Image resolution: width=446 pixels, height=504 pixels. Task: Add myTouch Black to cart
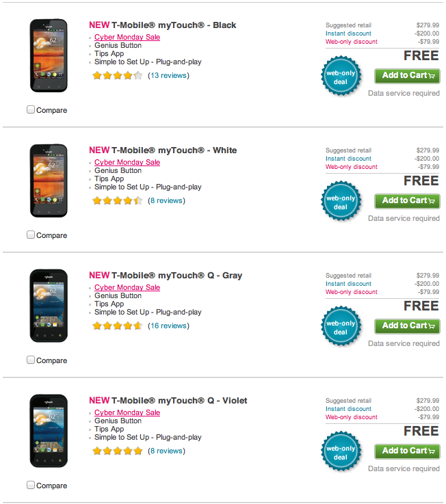coord(407,76)
